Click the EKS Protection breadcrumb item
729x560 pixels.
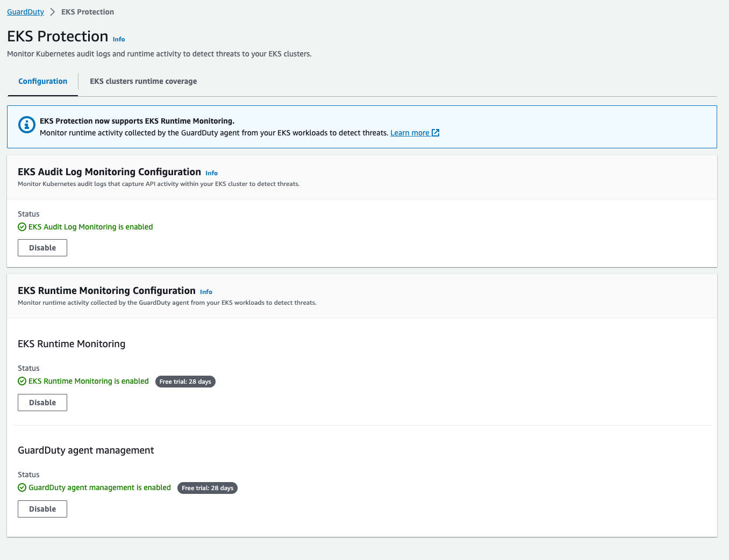(88, 12)
